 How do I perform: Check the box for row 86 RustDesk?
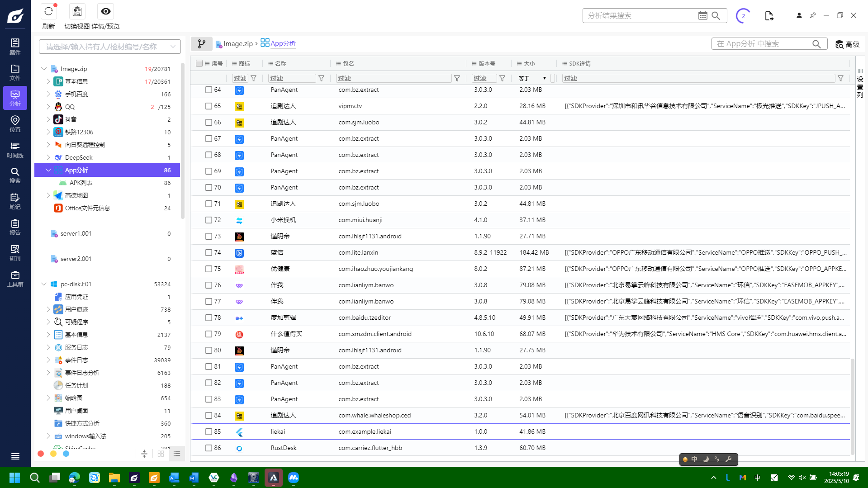point(209,448)
